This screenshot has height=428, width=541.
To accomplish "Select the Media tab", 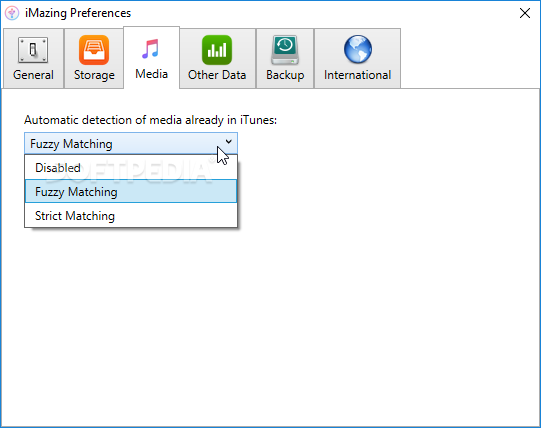I will click(x=151, y=58).
